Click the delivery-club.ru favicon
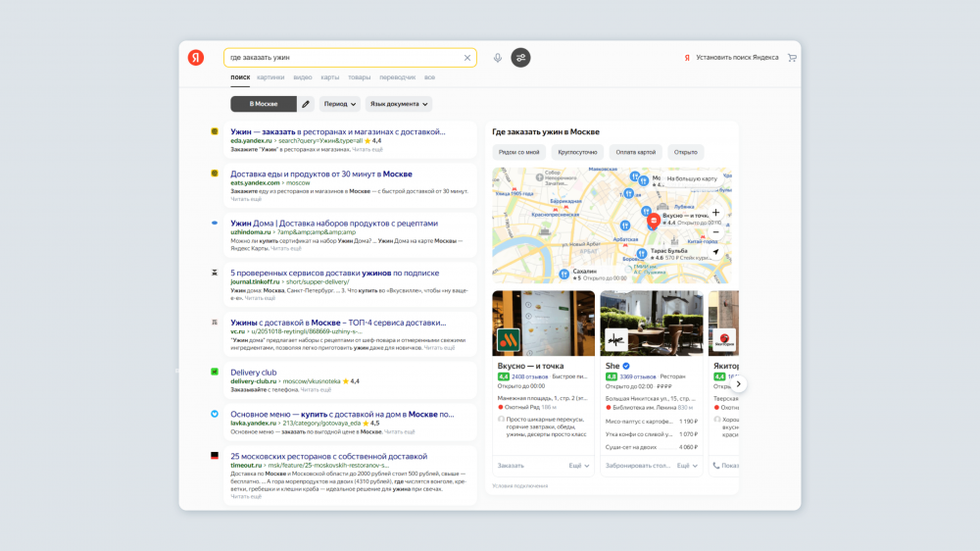Image resolution: width=980 pixels, height=551 pixels. pos(215,372)
